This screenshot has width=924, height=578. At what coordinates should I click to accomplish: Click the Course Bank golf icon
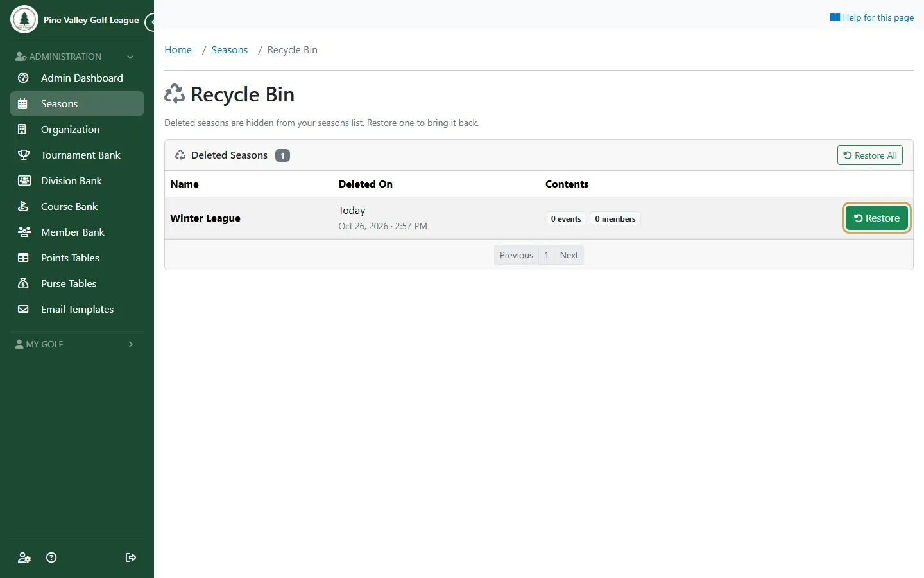[x=23, y=206]
